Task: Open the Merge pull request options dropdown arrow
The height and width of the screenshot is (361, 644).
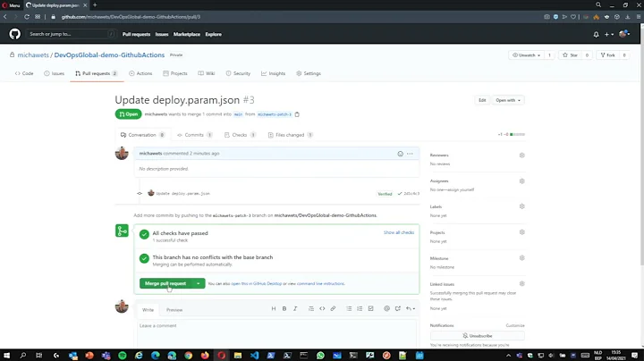Action: tap(198, 283)
